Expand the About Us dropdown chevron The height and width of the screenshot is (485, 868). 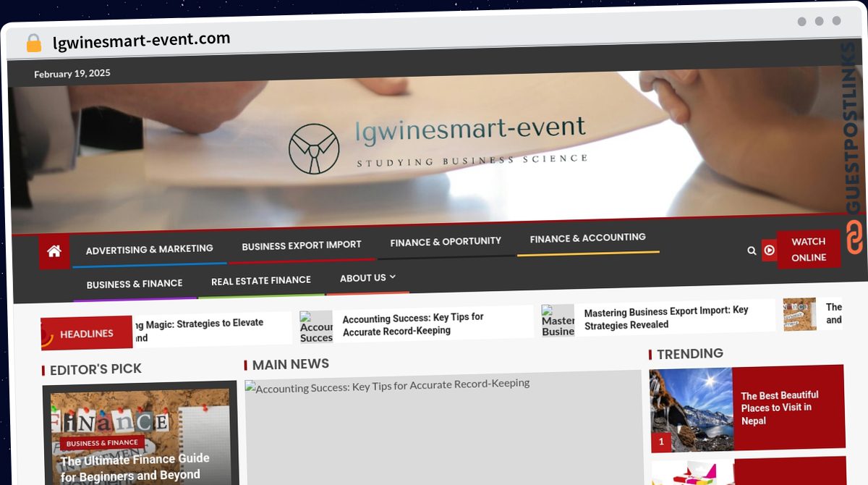pyautogui.click(x=393, y=277)
